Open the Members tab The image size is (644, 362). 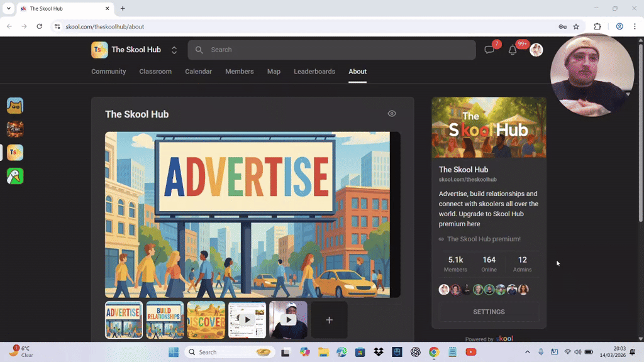point(240,72)
